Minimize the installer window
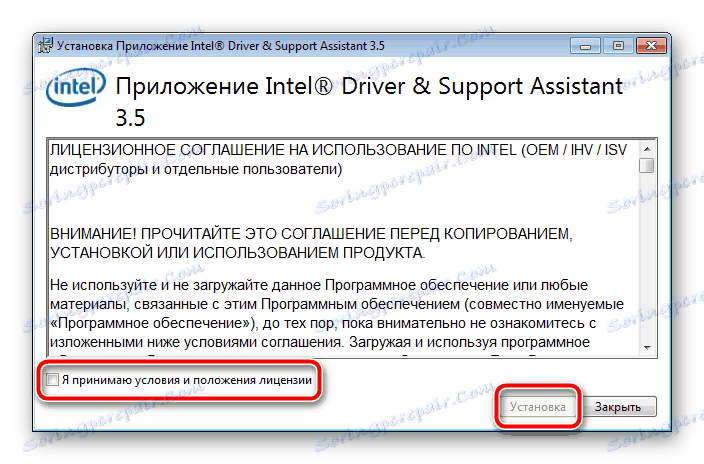This screenshot has width=704, height=464. (585, 45)
